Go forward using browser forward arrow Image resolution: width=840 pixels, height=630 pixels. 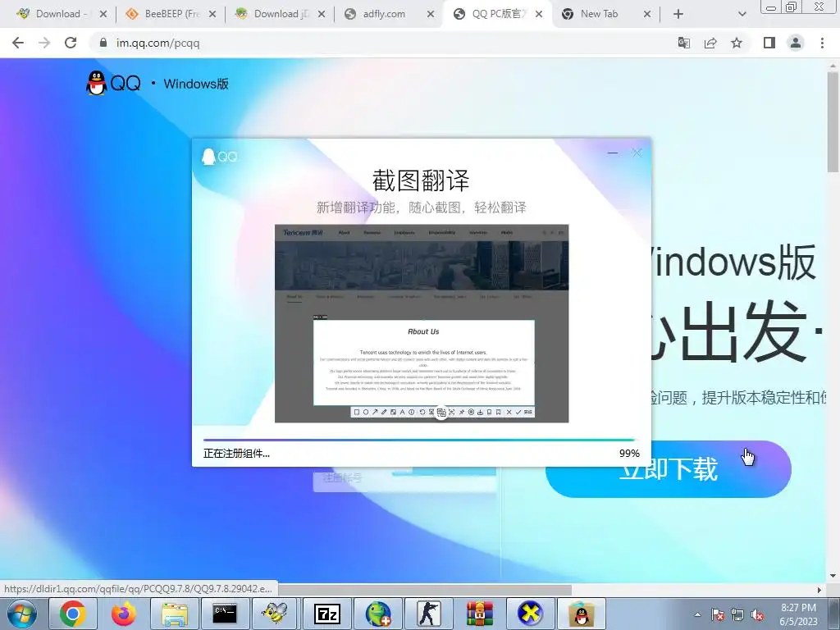click(x=44, y=43)
